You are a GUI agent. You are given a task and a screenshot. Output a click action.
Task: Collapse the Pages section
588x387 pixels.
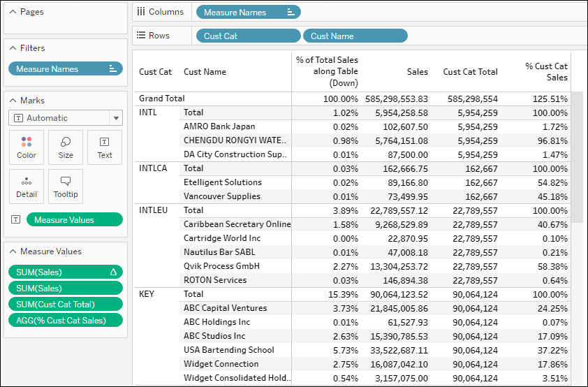pyautogui.click(x=13, y=12)
